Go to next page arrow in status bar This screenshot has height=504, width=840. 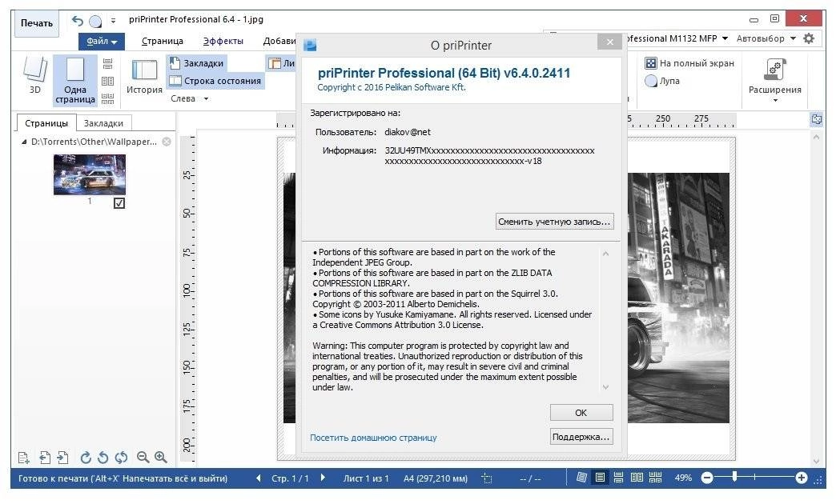pos(323,478)
